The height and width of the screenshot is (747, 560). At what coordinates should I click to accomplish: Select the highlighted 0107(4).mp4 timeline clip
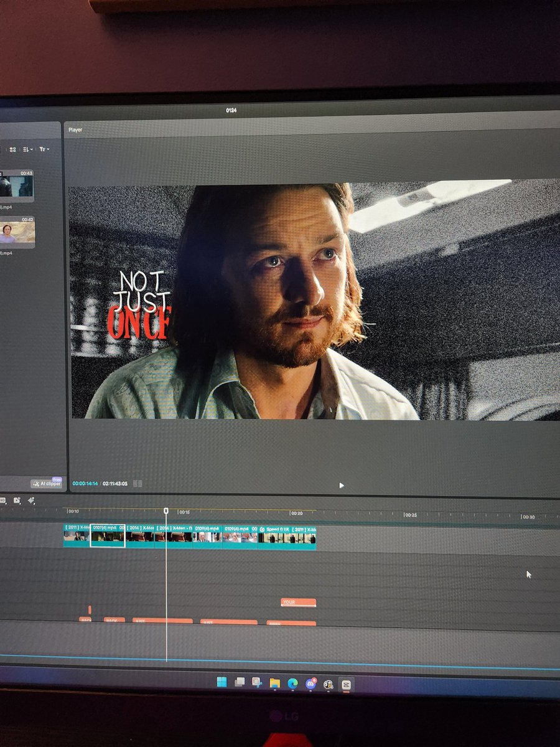pos(108,536)
